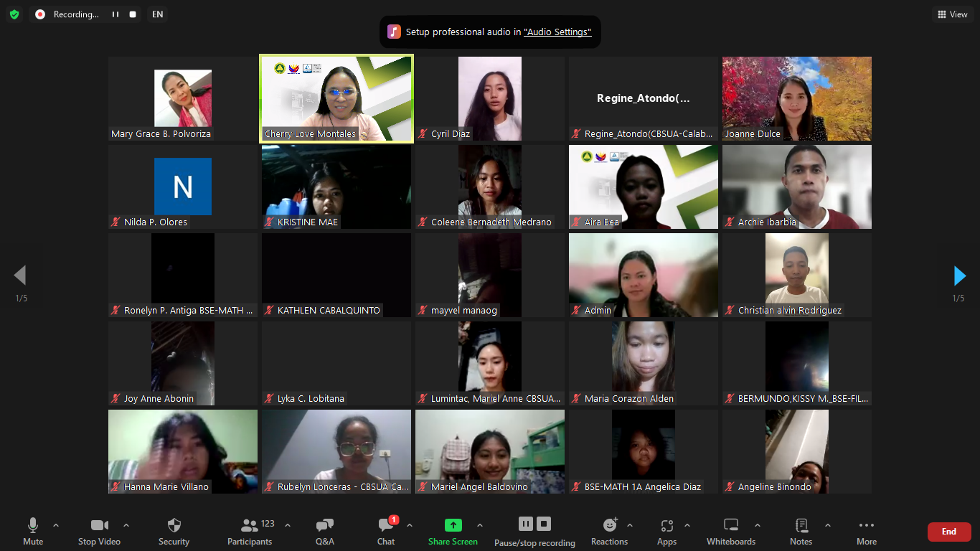Screen dimensions: 980x551
Task: Open the More options menu
Action: click(866, 531)
